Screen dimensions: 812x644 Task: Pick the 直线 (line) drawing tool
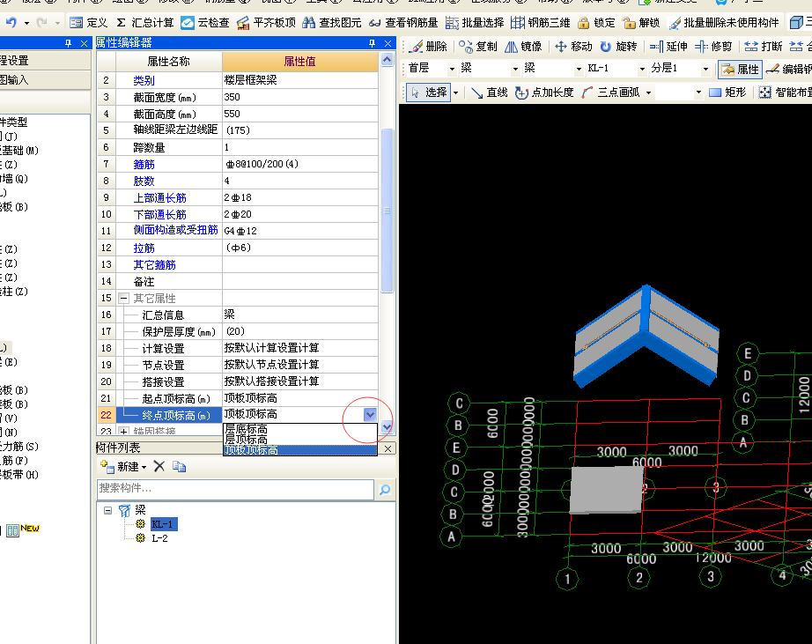point(490,93)
